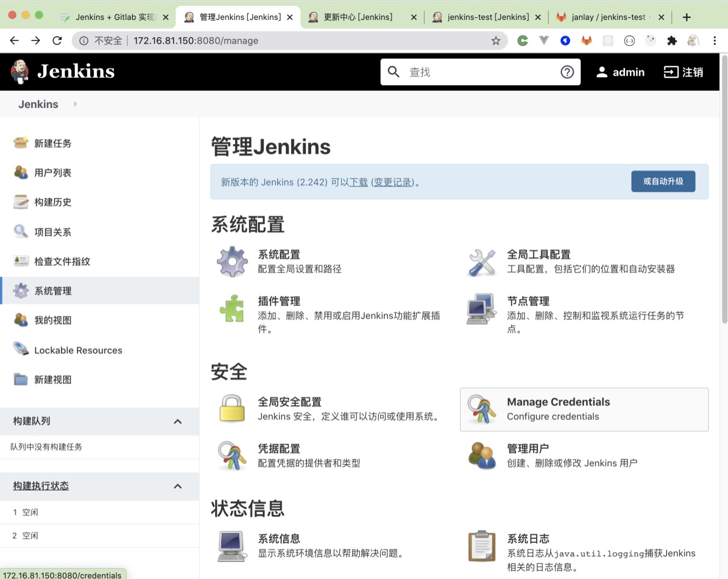The height and width of the screenshot is (579, 728).
Task: Open the admin user link
Action: pos(620,72)
